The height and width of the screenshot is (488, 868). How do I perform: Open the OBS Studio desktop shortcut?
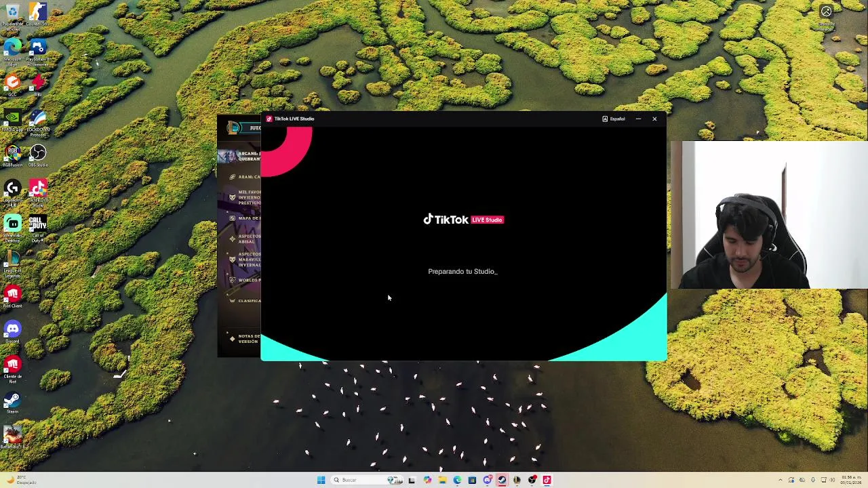click(x=38, y=156)
